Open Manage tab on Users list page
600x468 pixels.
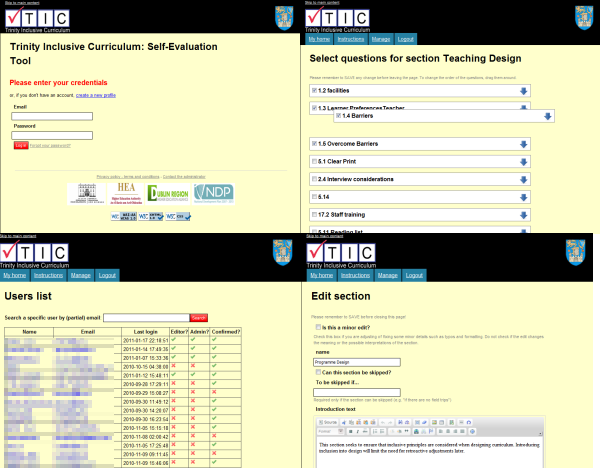click(81, 275)
